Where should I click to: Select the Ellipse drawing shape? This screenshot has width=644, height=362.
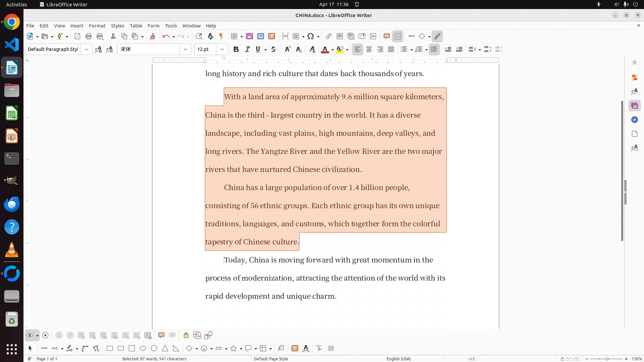tap(143, 348)
